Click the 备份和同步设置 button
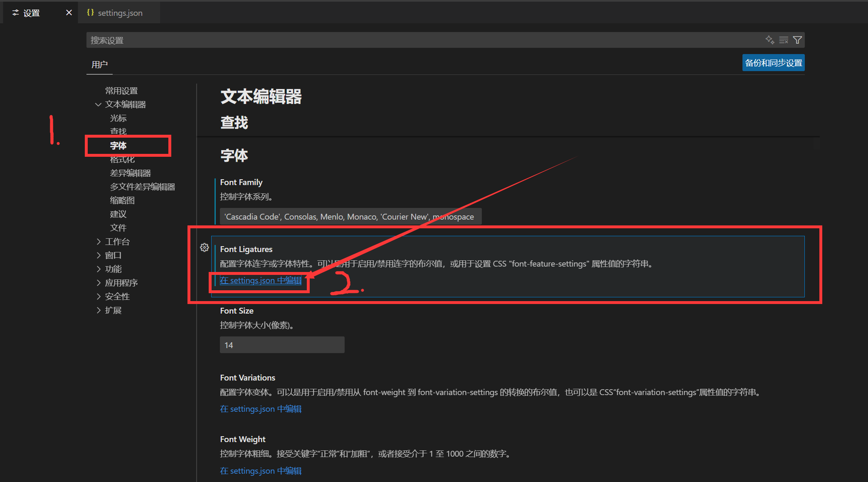The height and width of the screenshot is (482, 868). [773, 62]
